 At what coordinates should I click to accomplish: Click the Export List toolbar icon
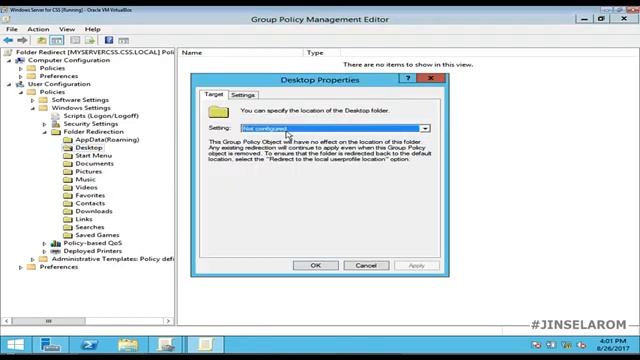pos(90,40)
